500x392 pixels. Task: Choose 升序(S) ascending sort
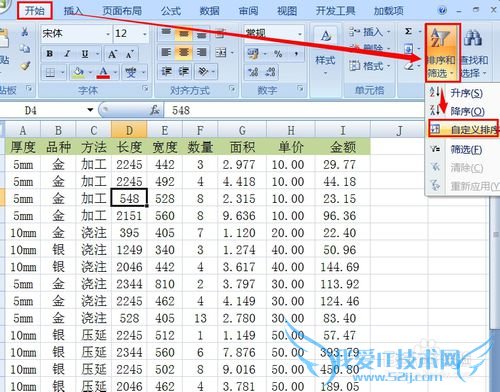point(462,93)
